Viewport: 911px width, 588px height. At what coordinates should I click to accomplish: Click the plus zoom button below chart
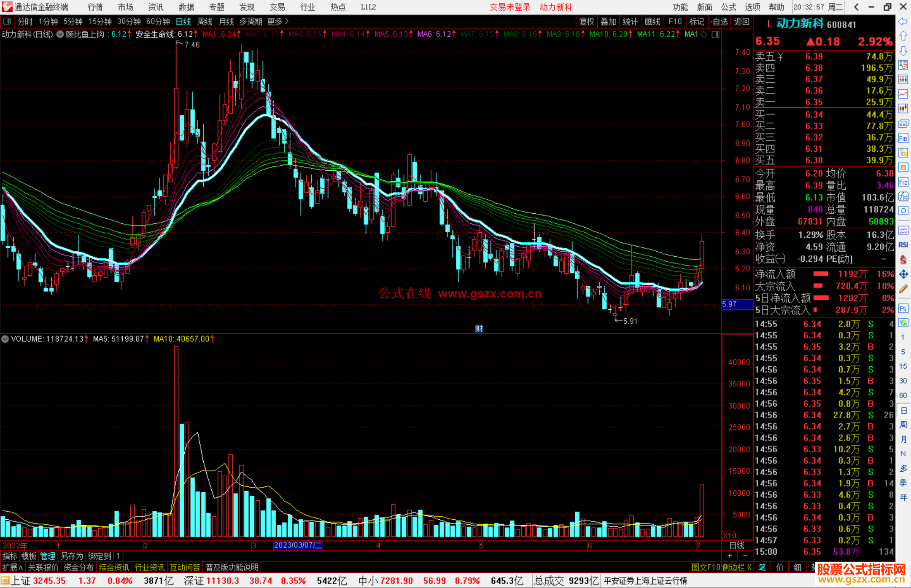point(730,556)
